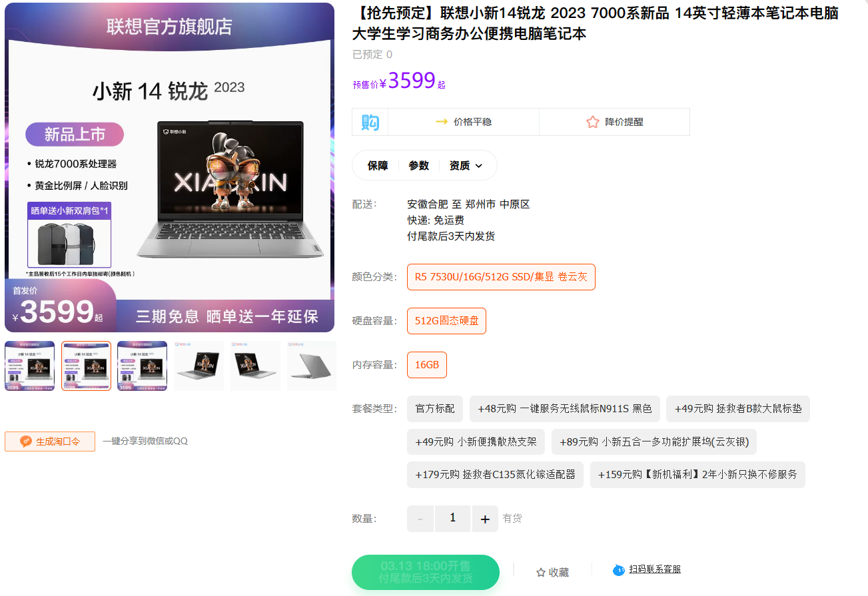868x596 pixels.
Task: Click the green 03.13 18:00开售 button
Action: click(426, 572)
